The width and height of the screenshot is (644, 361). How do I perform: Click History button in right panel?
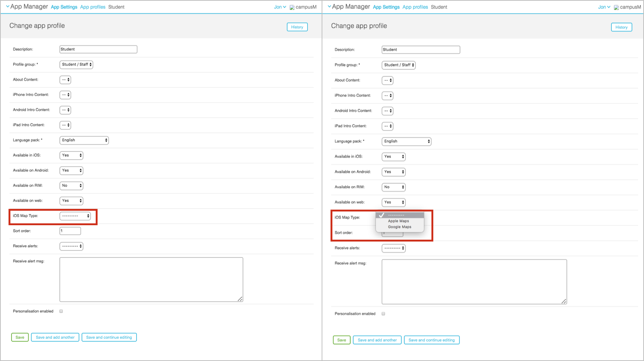[x=621, y=27]
